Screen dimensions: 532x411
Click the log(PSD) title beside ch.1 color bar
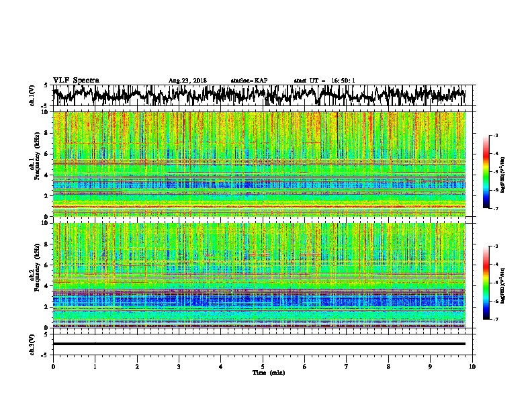tap(503, 175)
